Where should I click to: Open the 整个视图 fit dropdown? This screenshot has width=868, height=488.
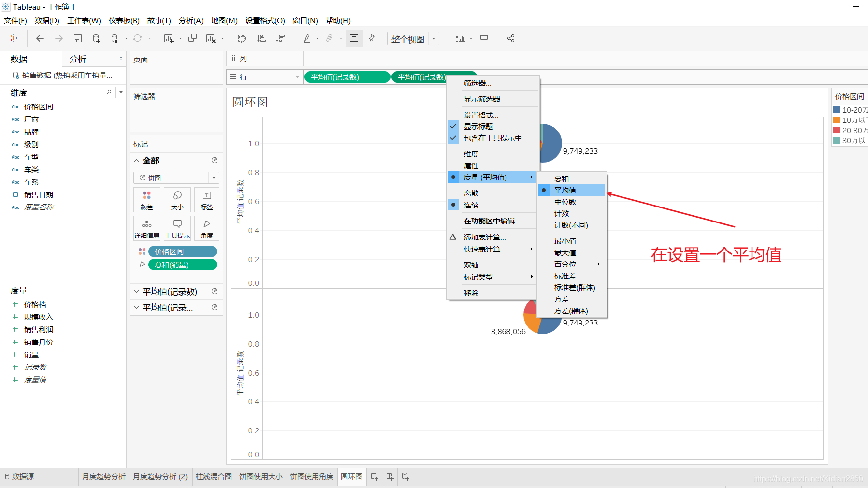point(413,39)
